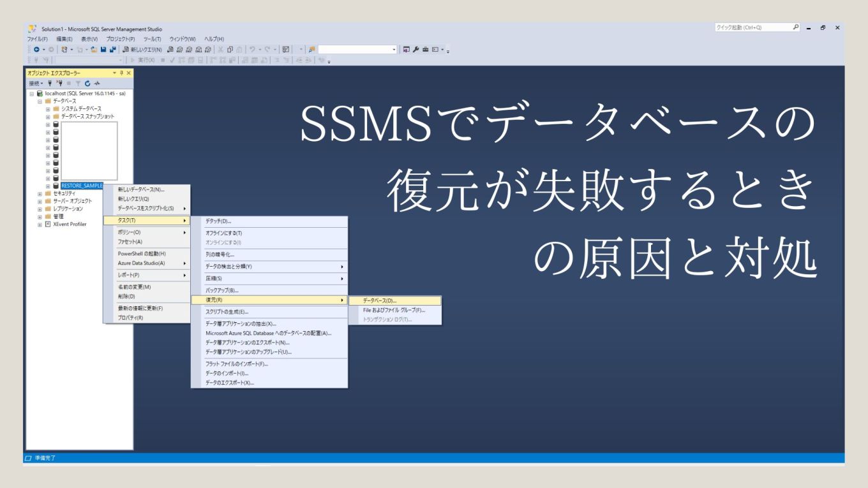
Task: Choose プロパティ(R) from context menu
Action: coord(147,318)
